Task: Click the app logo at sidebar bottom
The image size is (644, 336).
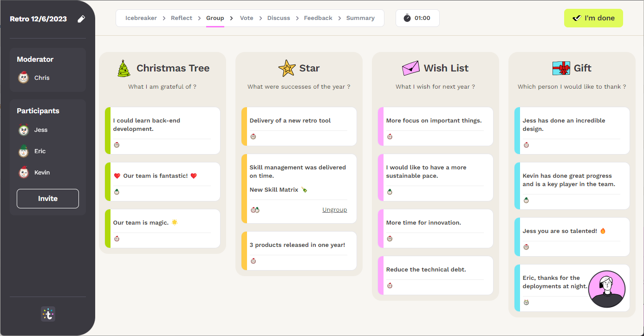Action: [47, 314]
